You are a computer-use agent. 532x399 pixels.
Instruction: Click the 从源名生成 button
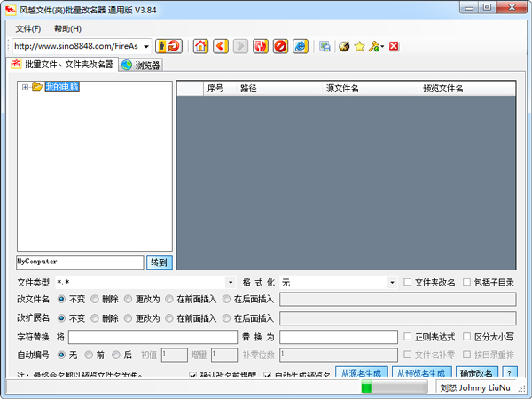click(362, 372)
